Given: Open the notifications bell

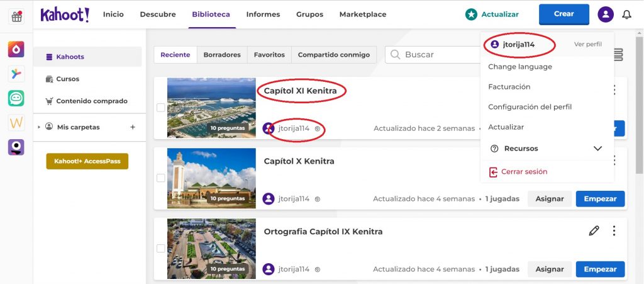Looking at the screenshot, I should pos(626,14).
